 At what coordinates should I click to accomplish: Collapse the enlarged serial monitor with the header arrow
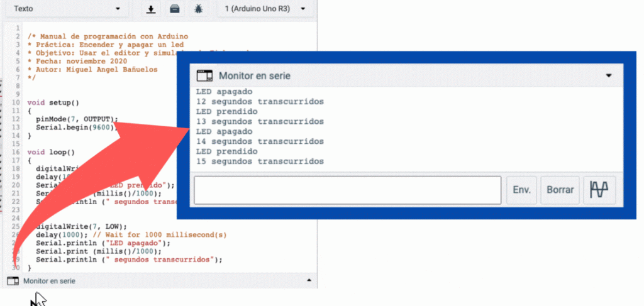[x=608, y=75]
